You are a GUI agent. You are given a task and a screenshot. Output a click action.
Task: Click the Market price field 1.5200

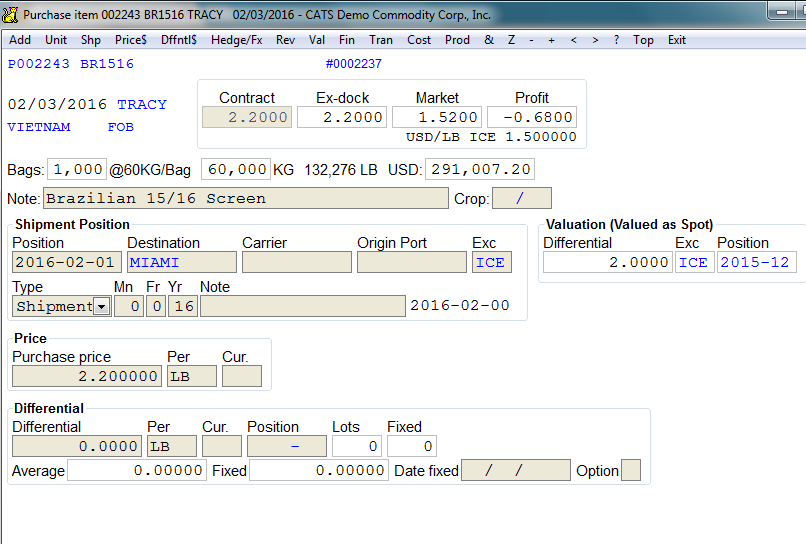pyautogui.click(x=437, y=117)
